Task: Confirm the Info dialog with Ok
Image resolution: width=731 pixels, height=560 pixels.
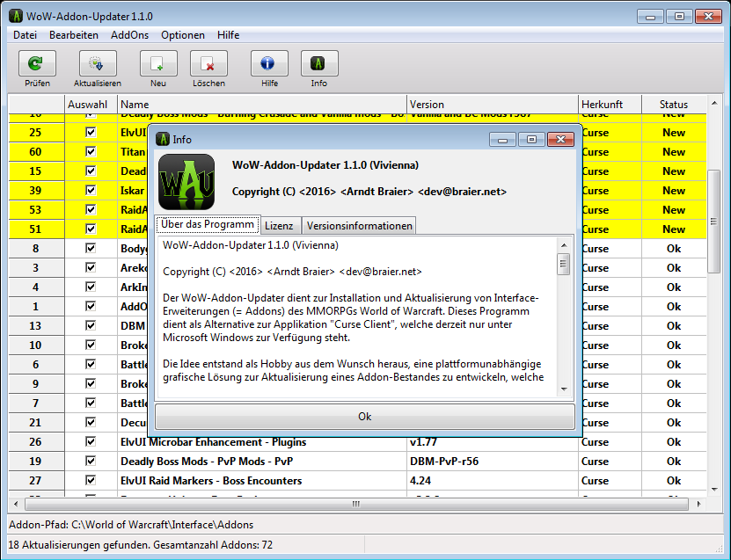Action: pos(364,417)
